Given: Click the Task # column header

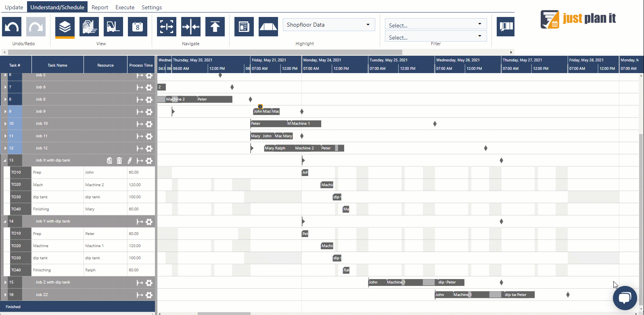Looking at the screenshot, I should click(x=15, y=65).
